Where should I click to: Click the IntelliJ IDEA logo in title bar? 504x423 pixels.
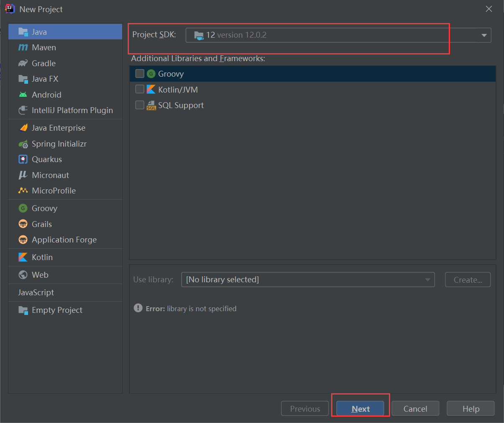pos(10,9)
